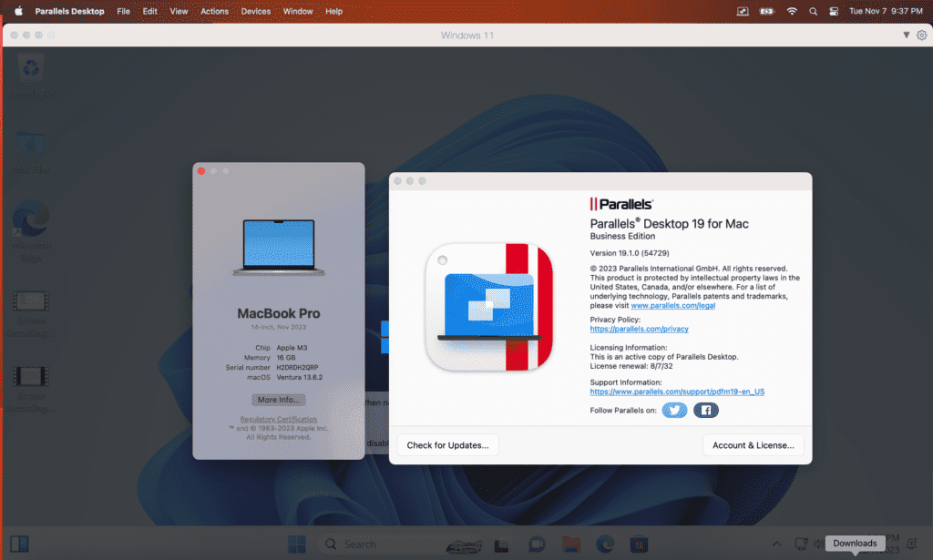Click the Wi-Fi icon in macOS menu bar
The height and width of the screenshot is (560, 933).
pyautogui.click(x=792, y=11)
